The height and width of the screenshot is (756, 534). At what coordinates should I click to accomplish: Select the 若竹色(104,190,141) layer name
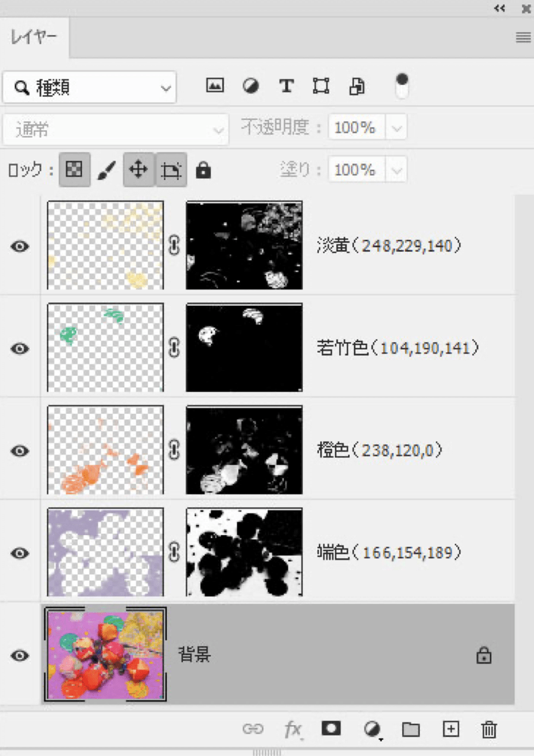point(398,348)
